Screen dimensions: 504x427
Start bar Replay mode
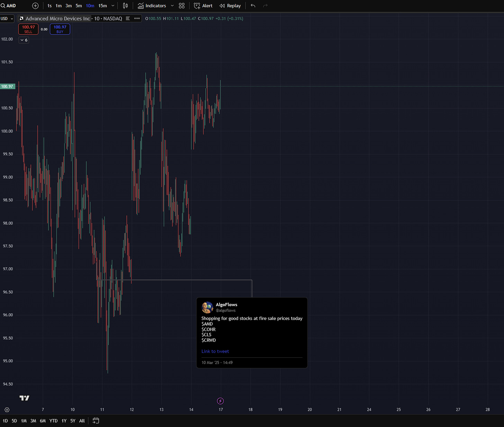[230, 6]
